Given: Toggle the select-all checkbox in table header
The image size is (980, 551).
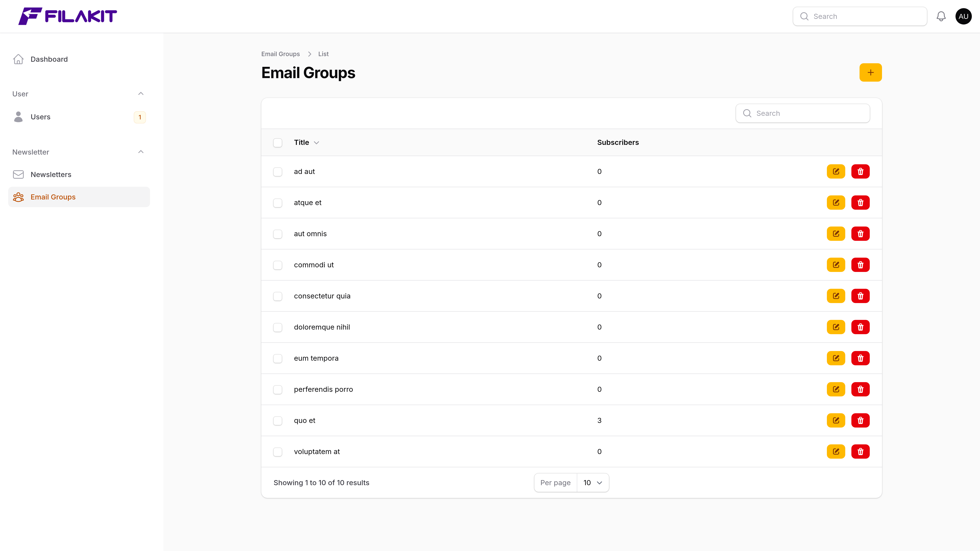Looking at the screenshot, I should click(x=278, y=143).
